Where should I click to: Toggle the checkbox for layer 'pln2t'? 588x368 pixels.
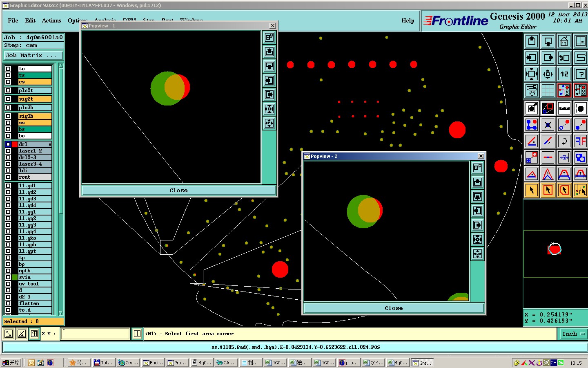coord(8,90)
